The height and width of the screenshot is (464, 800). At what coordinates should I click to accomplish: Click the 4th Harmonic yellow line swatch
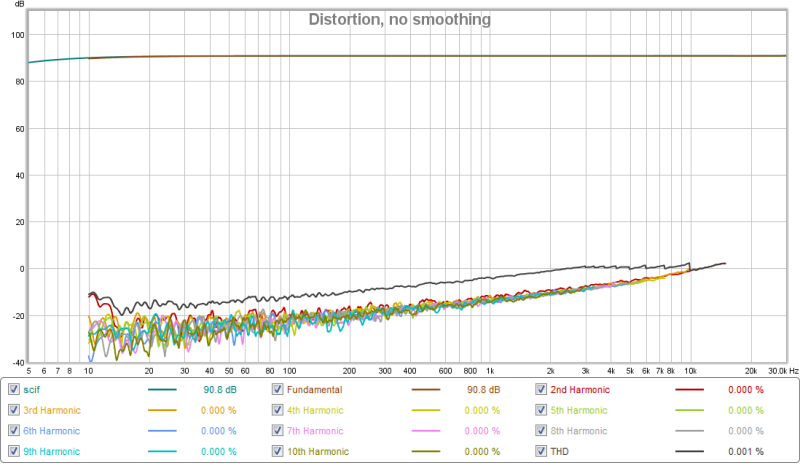[426, 410]
